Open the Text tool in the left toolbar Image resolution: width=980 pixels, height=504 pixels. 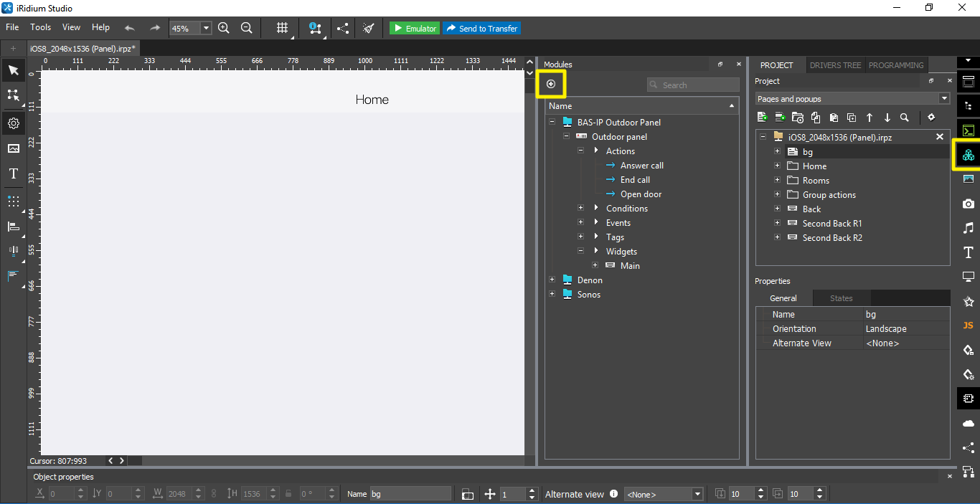point(13,173)
